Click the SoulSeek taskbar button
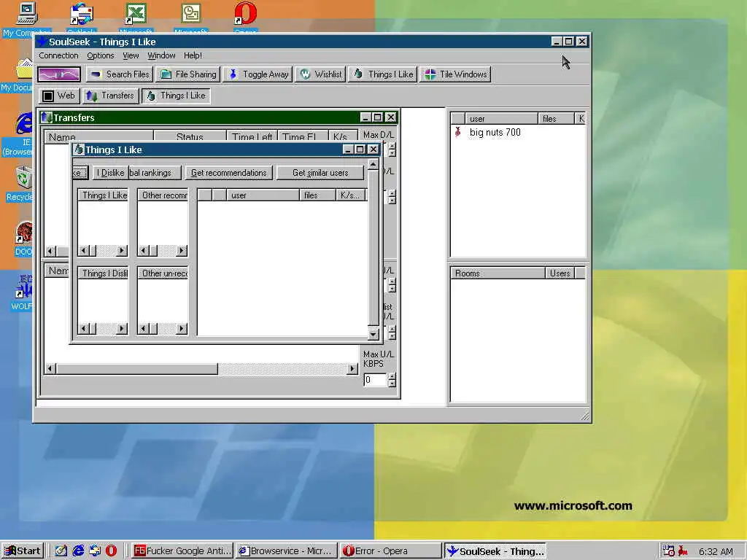This screenshot has height=560, width=747. [495, 551]
